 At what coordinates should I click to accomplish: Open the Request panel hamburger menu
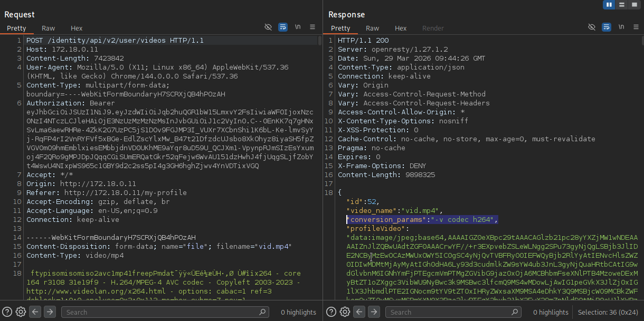pyautogui.click(x=312, y=27)
